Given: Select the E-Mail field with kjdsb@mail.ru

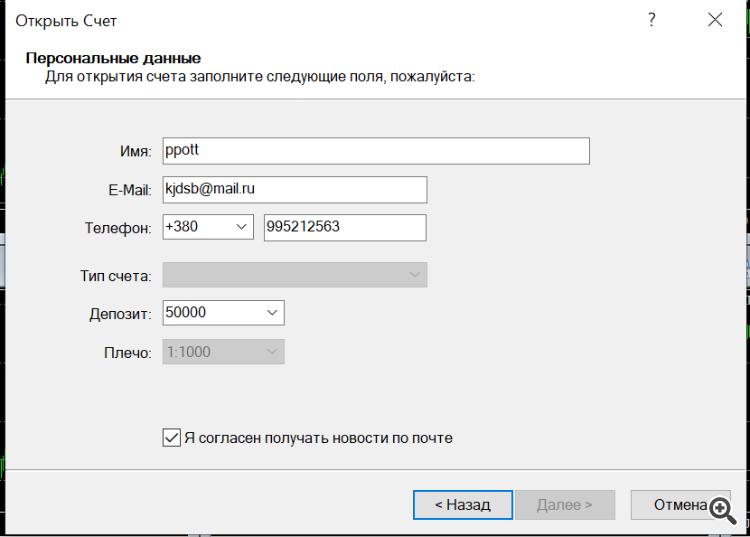Looking at the screenshot, I should [295, 190].
